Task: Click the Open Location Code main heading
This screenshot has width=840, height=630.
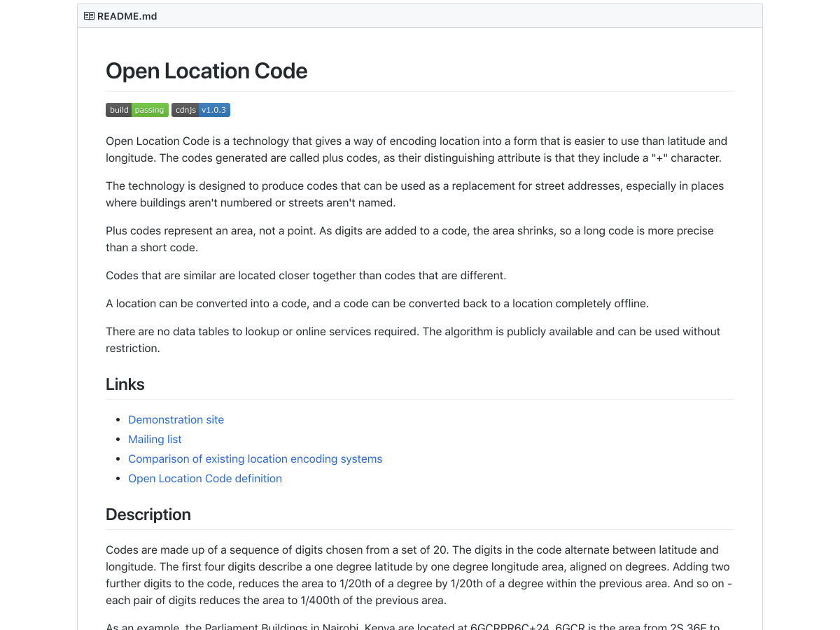Action: pos(206,71)
